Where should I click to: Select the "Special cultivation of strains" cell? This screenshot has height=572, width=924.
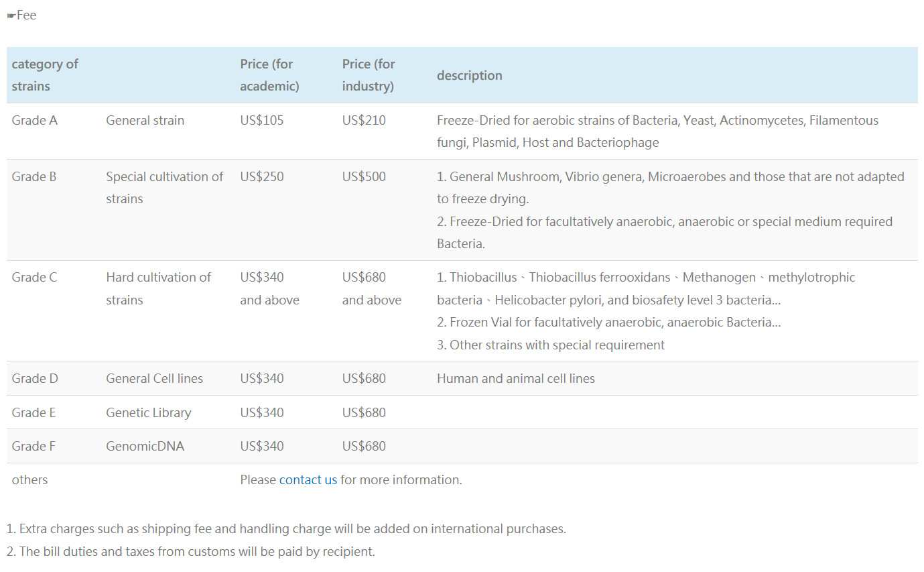(164, 188)
